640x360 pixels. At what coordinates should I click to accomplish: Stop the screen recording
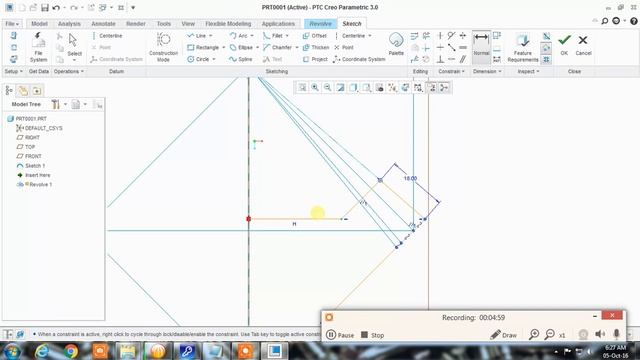pos(373,335)
